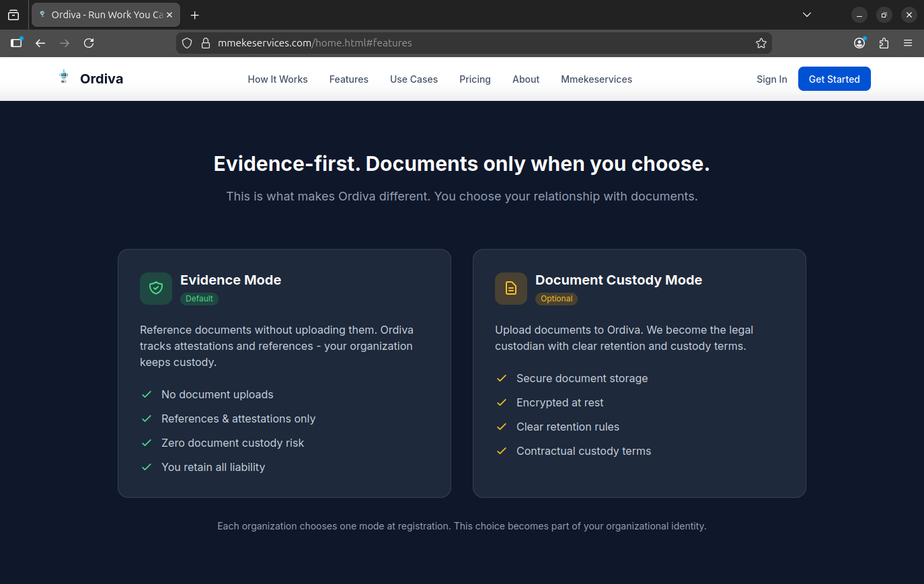Image resolution: width=924 pixels, height=584 pixels.
Task: Select the Ordiva browser tab
Action: point(106,15)
